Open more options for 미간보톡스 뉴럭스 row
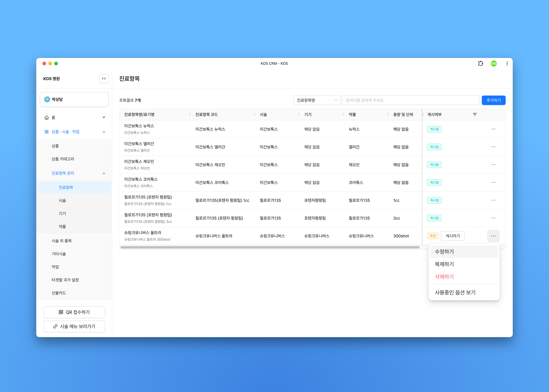 pyautogui.click(x=493, y=129)
